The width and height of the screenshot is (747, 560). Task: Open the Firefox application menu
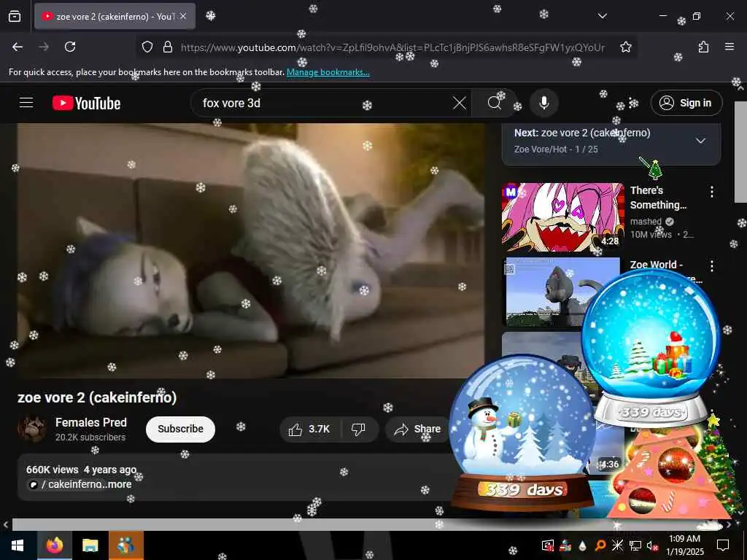(729, 47)
